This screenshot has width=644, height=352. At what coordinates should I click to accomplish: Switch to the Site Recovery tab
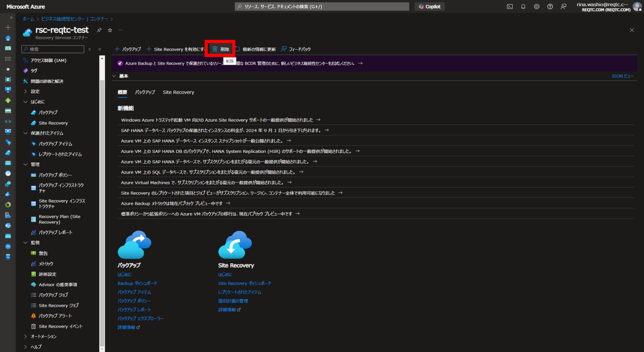tap(179, 92)
